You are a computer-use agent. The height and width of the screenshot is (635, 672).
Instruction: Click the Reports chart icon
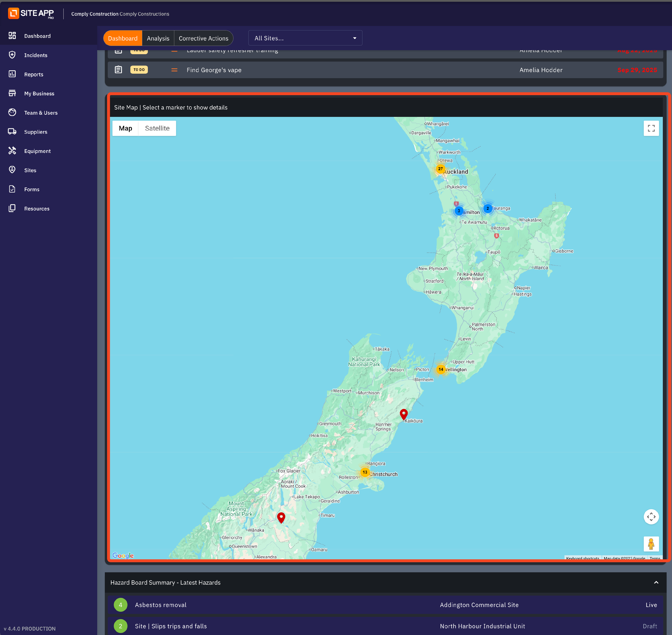pos(12,74)
